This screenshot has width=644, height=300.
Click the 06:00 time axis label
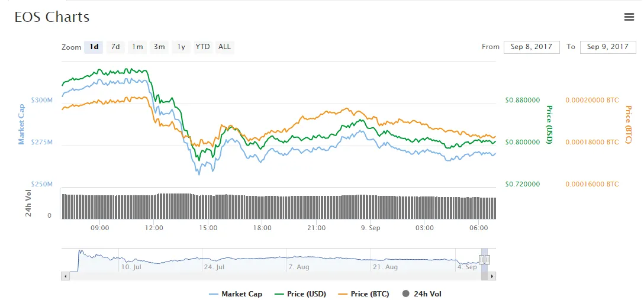point(479,227)
